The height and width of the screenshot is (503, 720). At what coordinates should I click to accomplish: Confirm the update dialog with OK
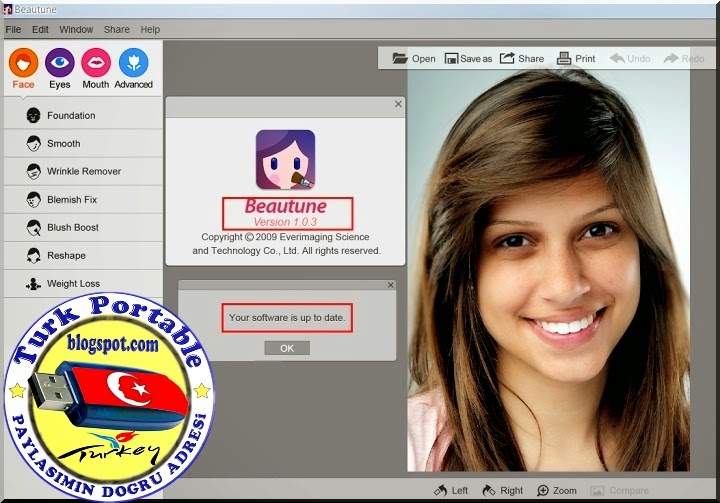[x=287, y=348]
